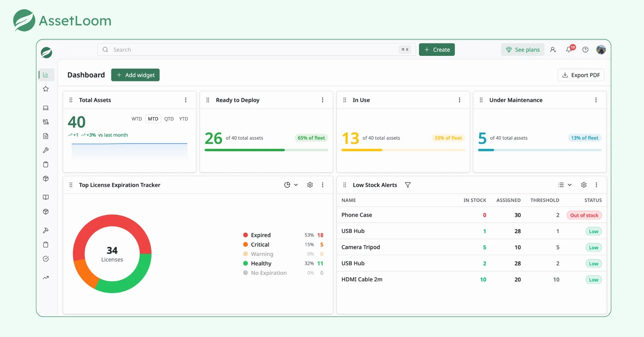Open the three-dot menu on Under Maintenance
Image resolution: width=644 pixels, height=337 pixels.
(x=596, y=100)
